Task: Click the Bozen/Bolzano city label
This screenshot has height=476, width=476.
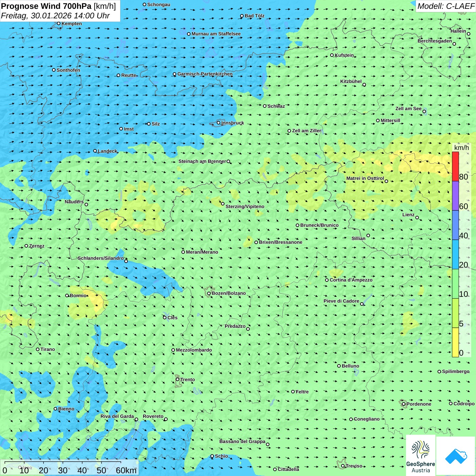Action: (228, 293)
